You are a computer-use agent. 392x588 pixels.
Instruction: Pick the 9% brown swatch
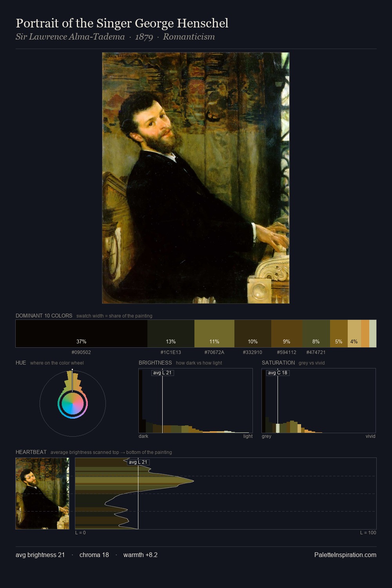tap(287, 334)
